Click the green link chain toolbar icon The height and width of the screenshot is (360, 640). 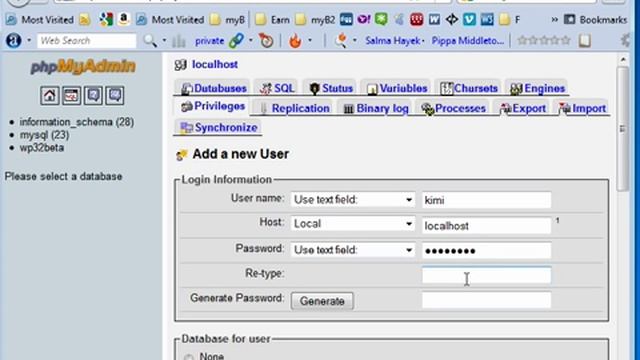click(x=236, y=40)
